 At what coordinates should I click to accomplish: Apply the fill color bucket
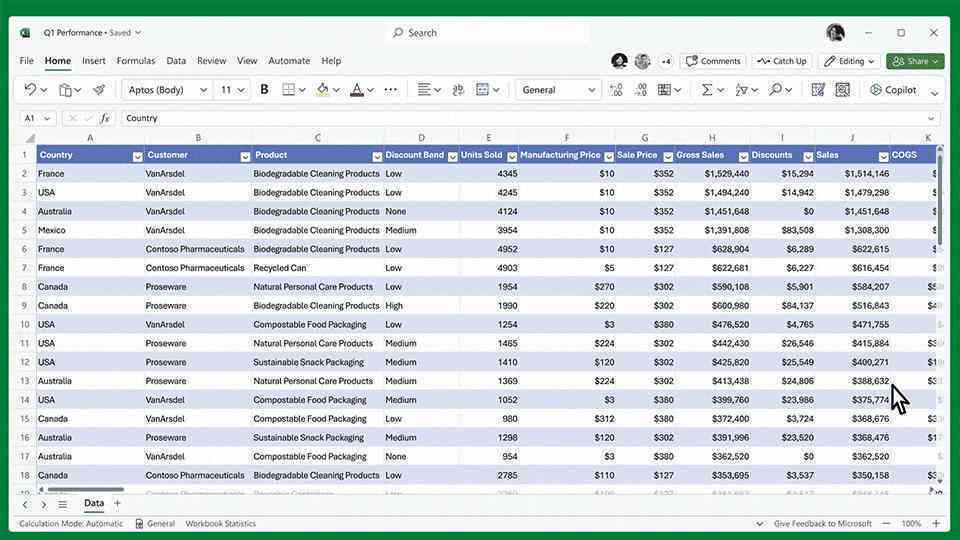click(x=322, y=90)
